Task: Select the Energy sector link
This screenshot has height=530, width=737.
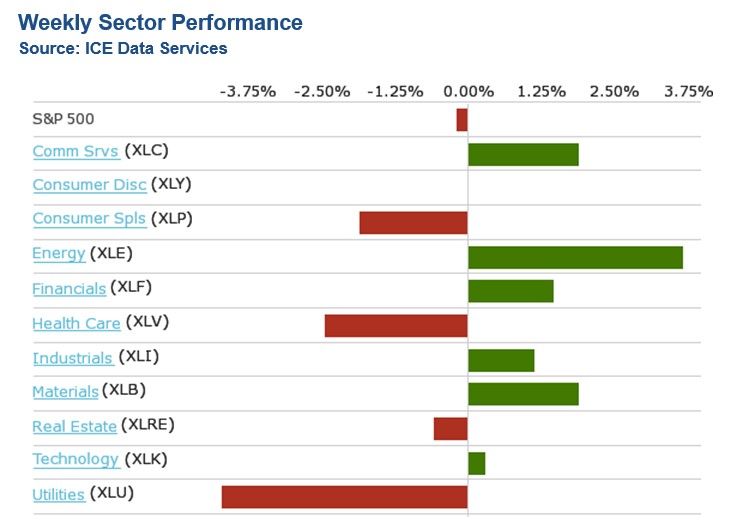Action: point(58,253)
